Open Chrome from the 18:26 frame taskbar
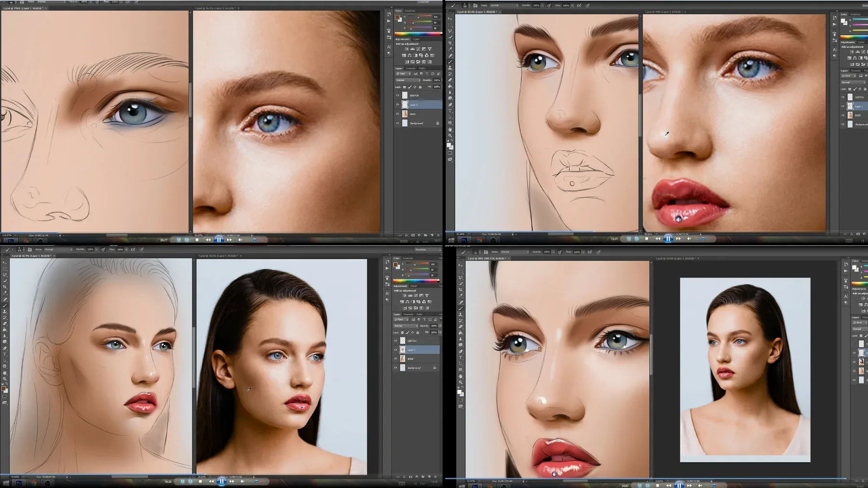Viewport: 868px width, 488px height. tap(33, 483)
